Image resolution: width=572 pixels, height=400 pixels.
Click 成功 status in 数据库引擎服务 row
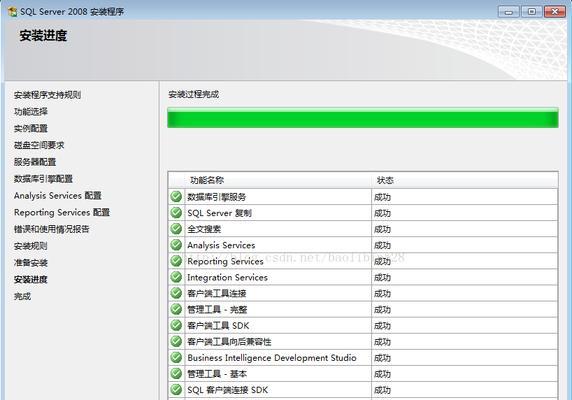click(x=382, y=197)
